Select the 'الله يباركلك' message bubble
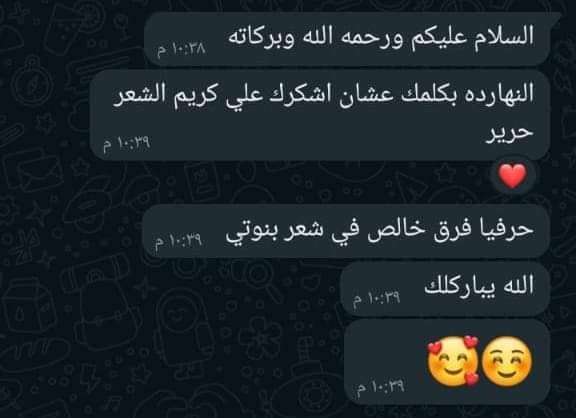 click(x=445, y=288)
